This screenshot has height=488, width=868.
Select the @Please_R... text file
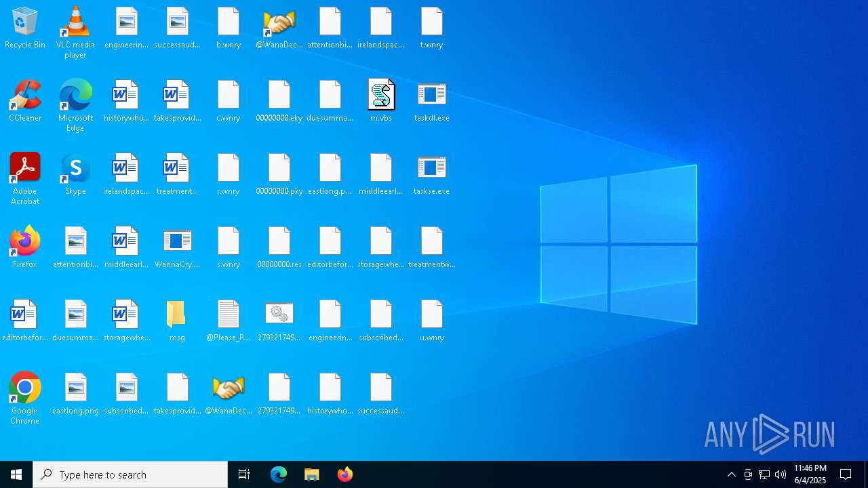pos(229,321)
